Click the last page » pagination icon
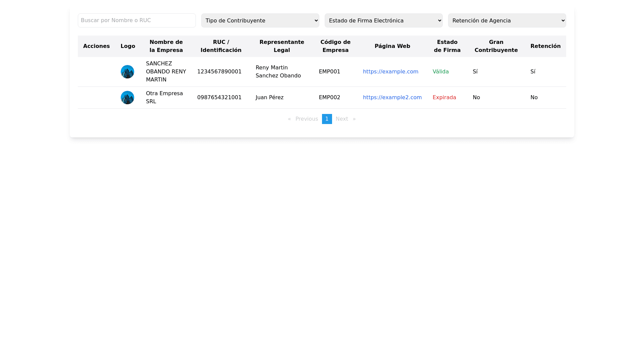The image size is (644, 362). point(354,119)
